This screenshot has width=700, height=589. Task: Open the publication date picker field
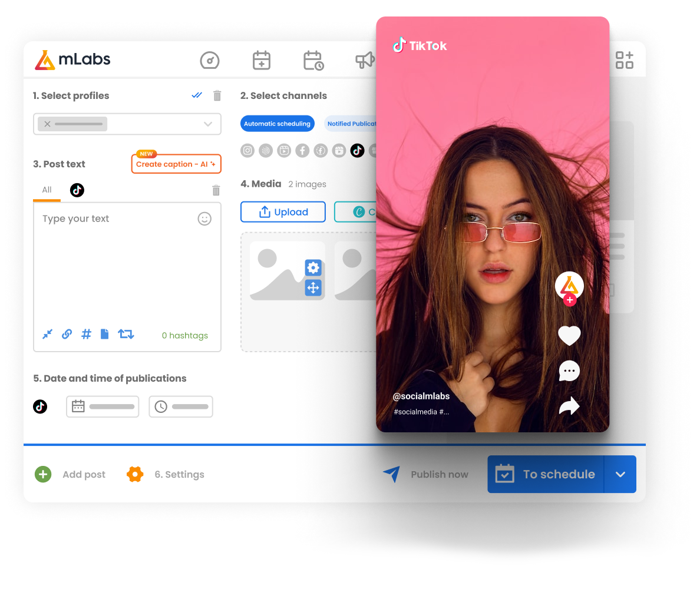point(103,406)
